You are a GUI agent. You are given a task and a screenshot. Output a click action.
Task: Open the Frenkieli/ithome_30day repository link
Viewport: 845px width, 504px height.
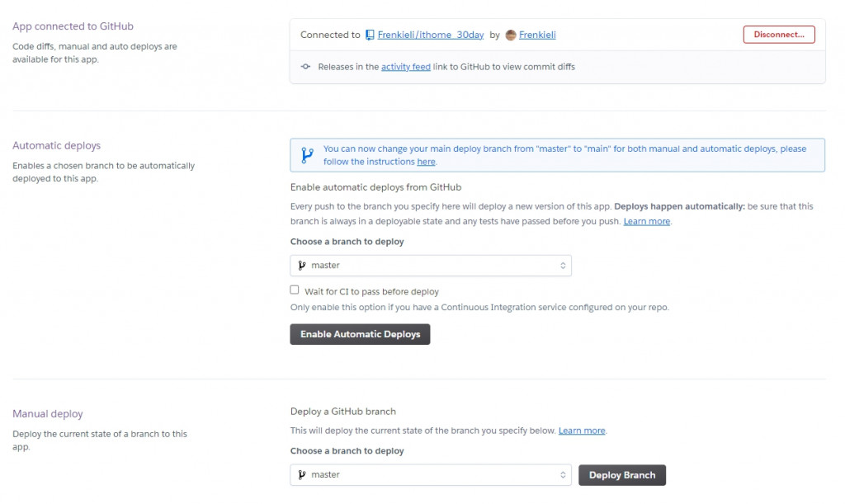click(430, 35)
